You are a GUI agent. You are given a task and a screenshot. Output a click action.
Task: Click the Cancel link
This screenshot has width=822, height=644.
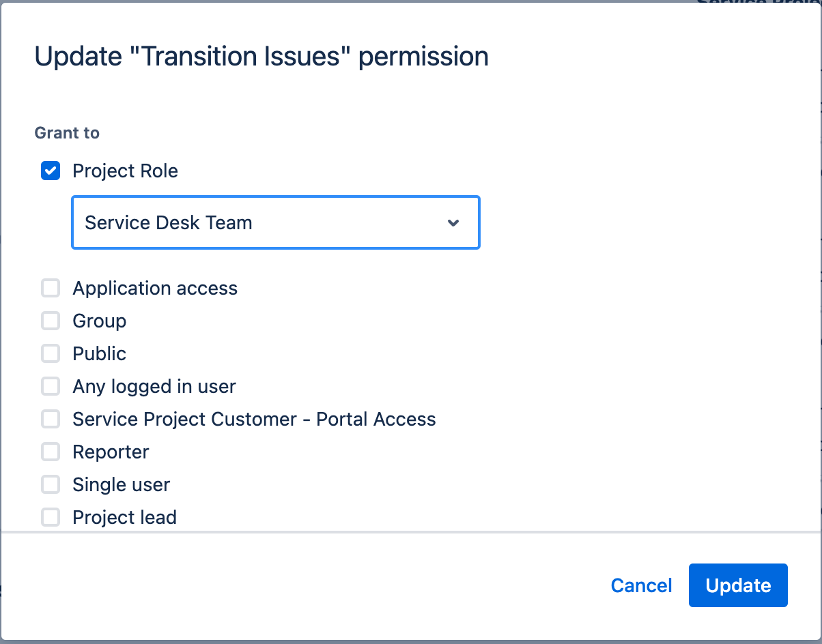point(641,585)
